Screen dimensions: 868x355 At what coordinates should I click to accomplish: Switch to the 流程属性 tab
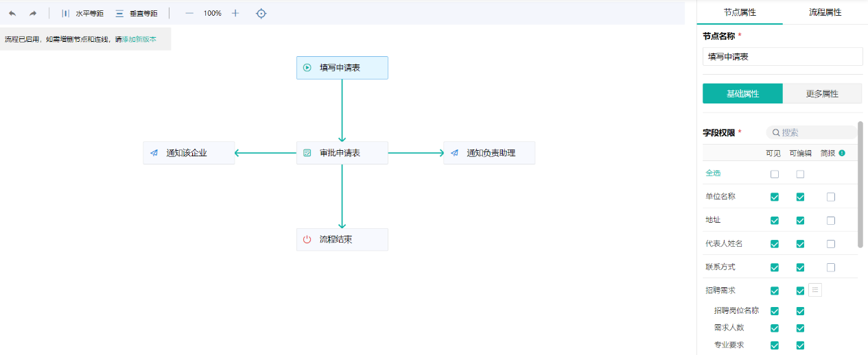click(x=825, y=12)
